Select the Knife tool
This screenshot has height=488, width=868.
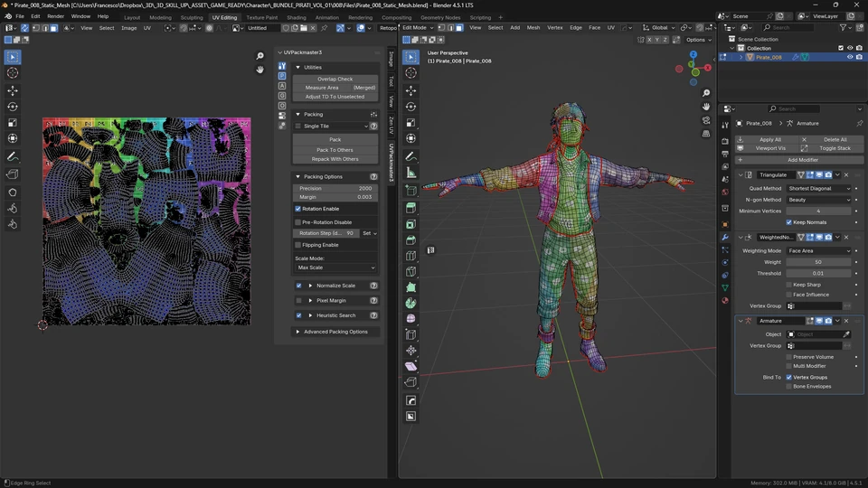pos(410,272)
